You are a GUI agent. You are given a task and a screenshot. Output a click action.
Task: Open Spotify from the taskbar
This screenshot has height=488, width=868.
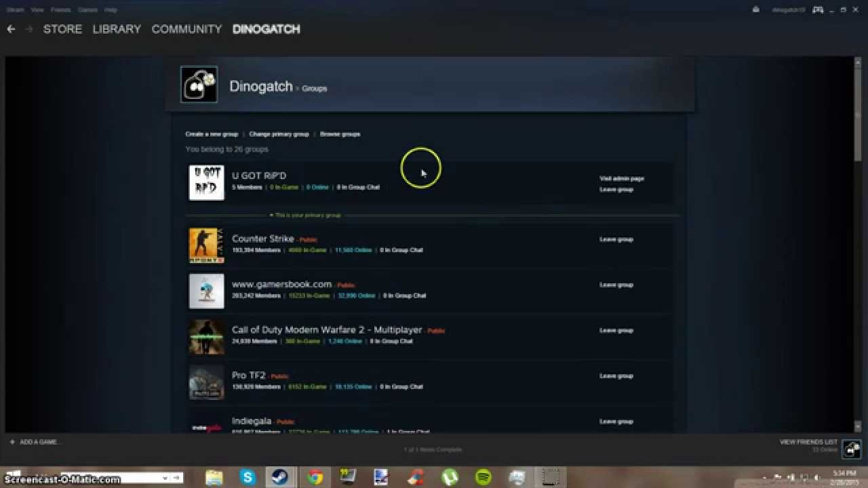484,477
